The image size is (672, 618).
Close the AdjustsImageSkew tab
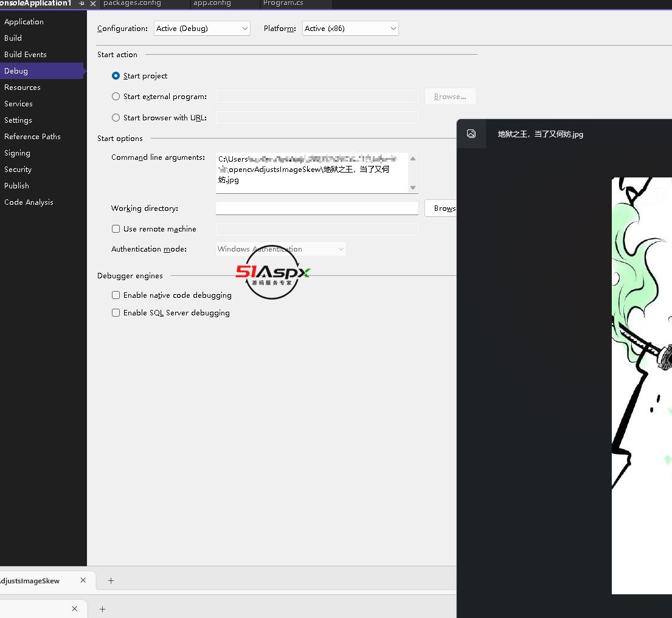pos(83,580)
